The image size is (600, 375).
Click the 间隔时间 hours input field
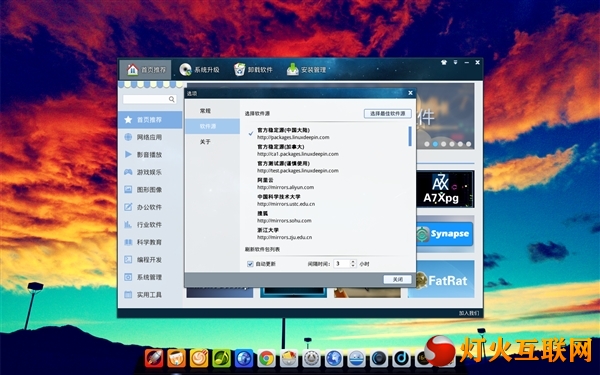pos(342,264)
